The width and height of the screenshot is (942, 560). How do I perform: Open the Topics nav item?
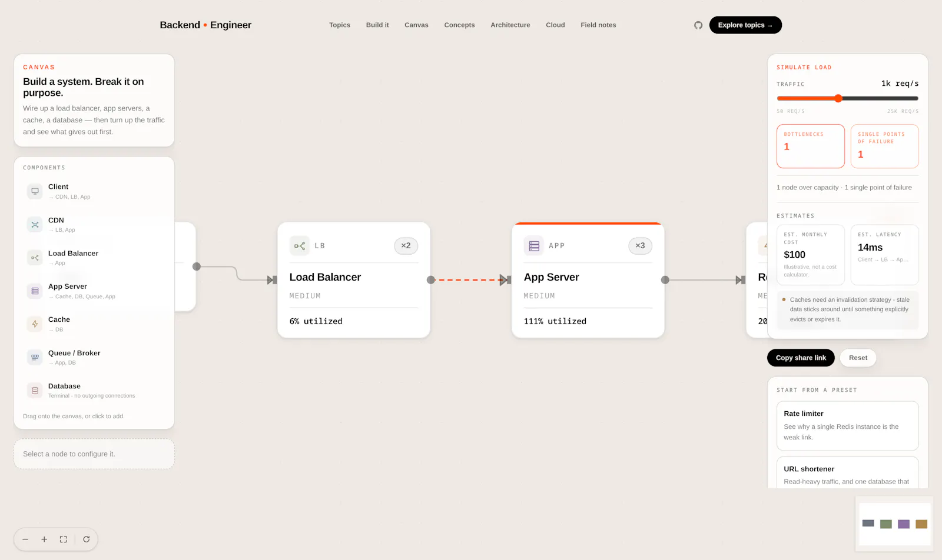coord(340,25)
